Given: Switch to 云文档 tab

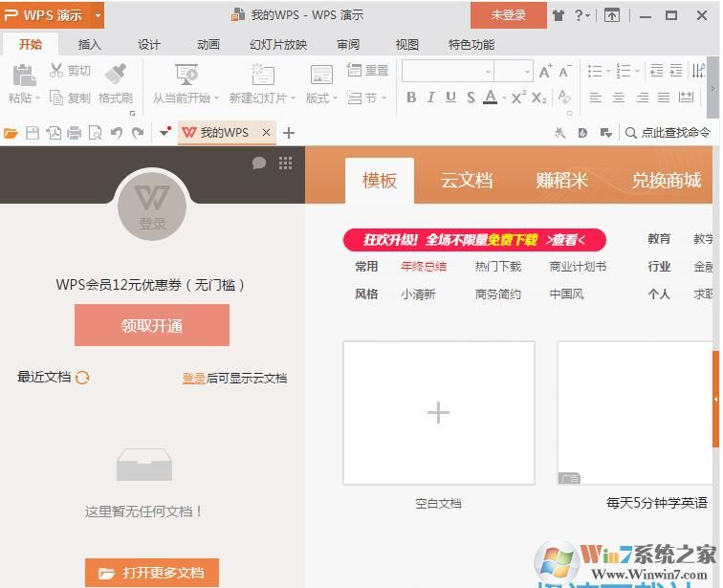Looking at the screenshot, I should (x=466, y=180).
